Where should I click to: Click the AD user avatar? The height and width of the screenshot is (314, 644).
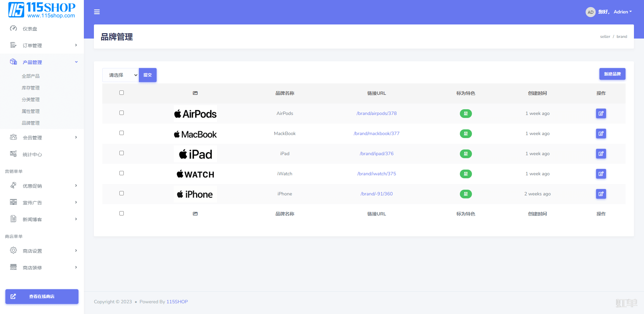pos(590,12)
